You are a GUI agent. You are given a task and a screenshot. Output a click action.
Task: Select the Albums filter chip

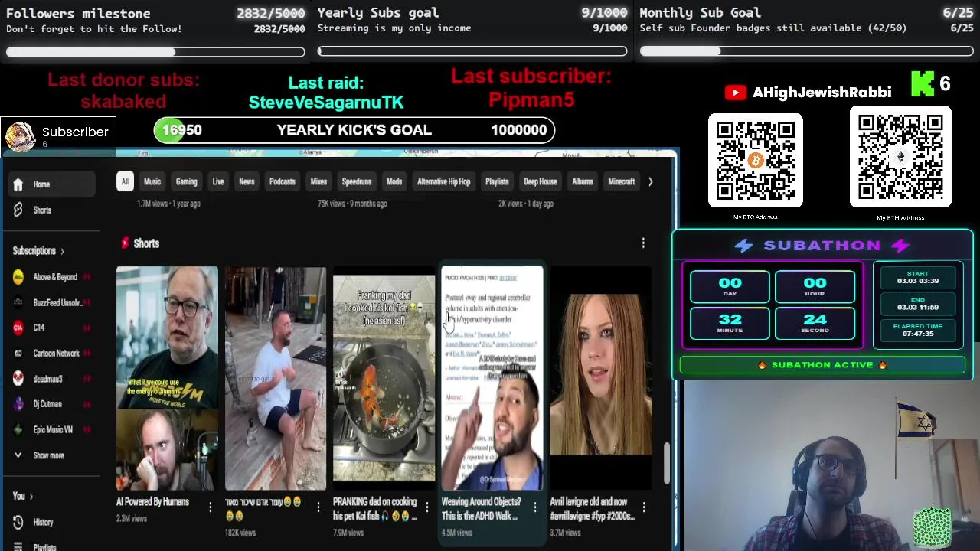coord(583,182)
